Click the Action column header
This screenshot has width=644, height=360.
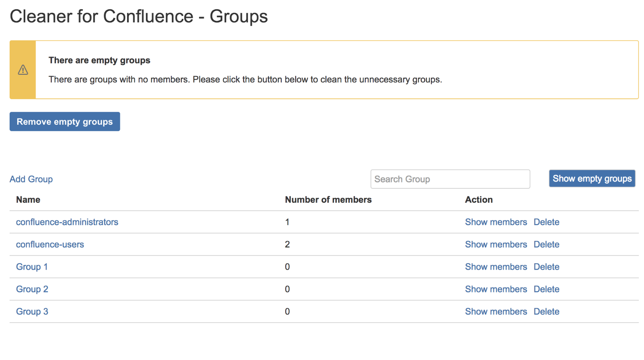point(479,200)
